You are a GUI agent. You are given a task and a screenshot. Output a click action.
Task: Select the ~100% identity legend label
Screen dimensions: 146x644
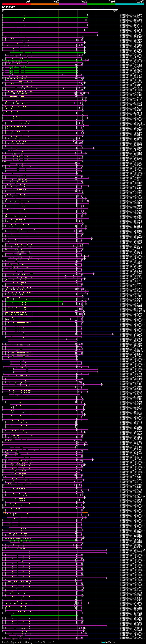coord(140,2)
